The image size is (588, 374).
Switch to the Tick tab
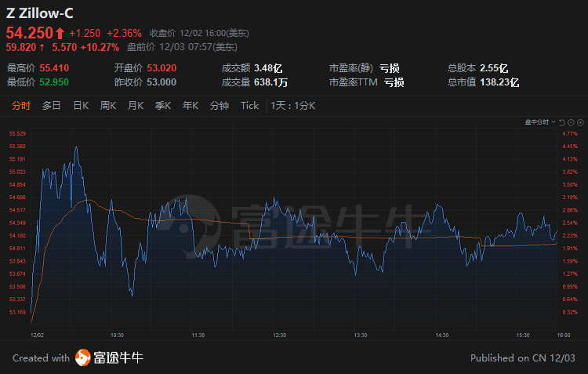[x=250, y=106]
